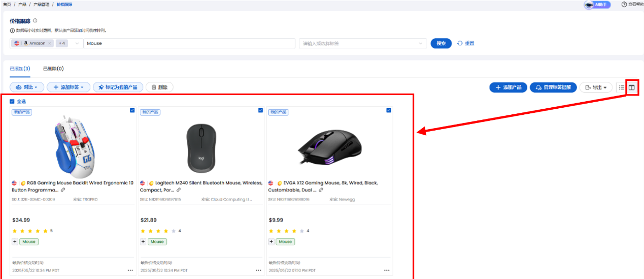Expand the 添加标签 add-tag dropdown
Image resolution: width=644 pixels, height=279 pixels.
(69, 87)
